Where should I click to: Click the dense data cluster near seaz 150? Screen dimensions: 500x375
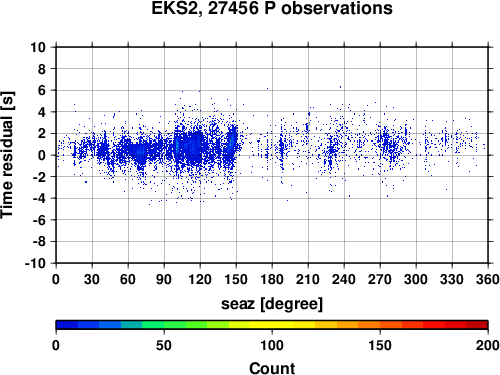[x=231, y=143]
